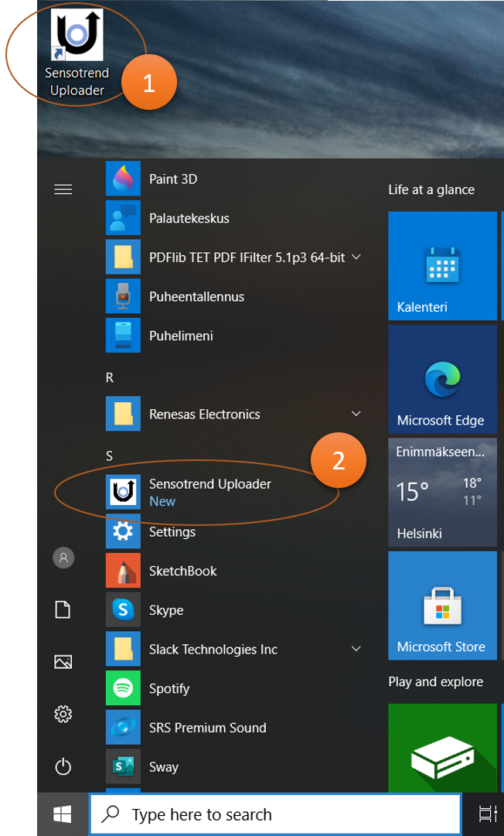Launch the Sway app icon
Screen dimensions: 504x836
123,767
